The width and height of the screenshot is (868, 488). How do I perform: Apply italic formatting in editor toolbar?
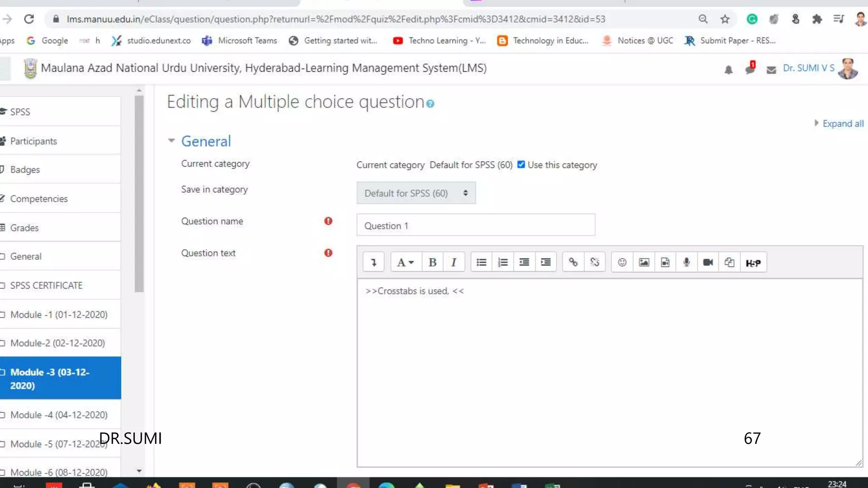pos(453,262)
